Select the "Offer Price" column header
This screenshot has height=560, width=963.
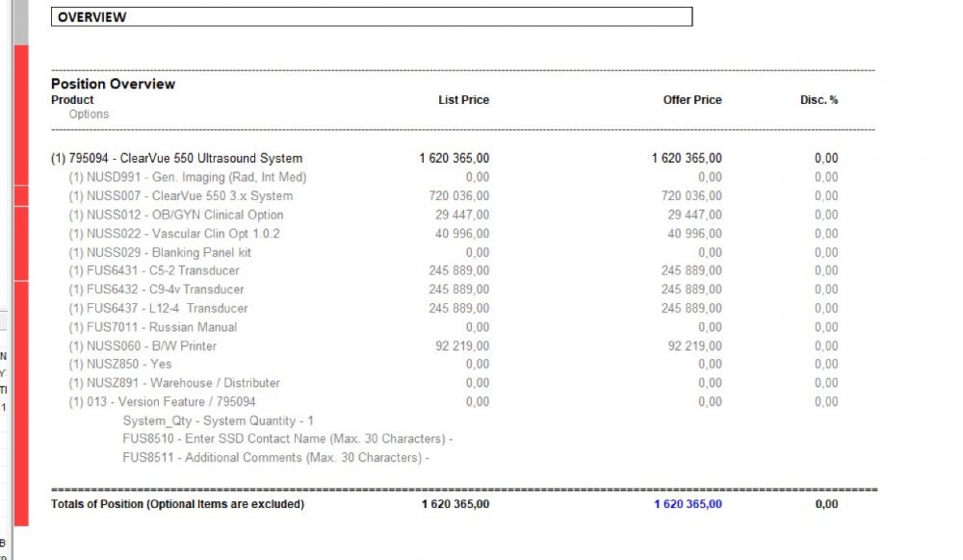692,100
